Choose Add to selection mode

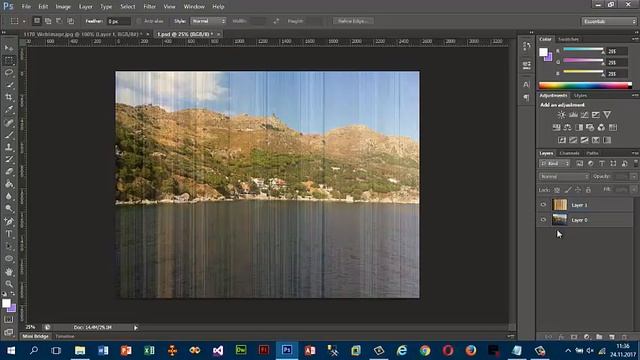(48, 21)
